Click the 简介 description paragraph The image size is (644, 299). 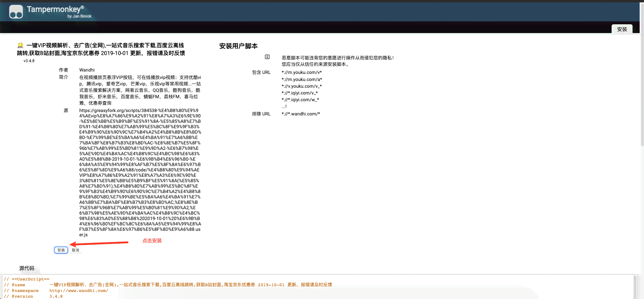tap(140, 90)
